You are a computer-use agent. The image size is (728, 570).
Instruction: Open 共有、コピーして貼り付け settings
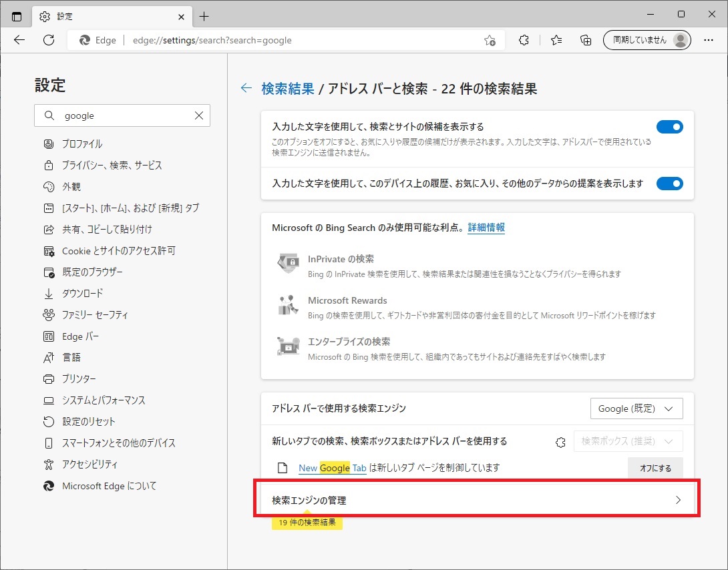tap(97, 229)
